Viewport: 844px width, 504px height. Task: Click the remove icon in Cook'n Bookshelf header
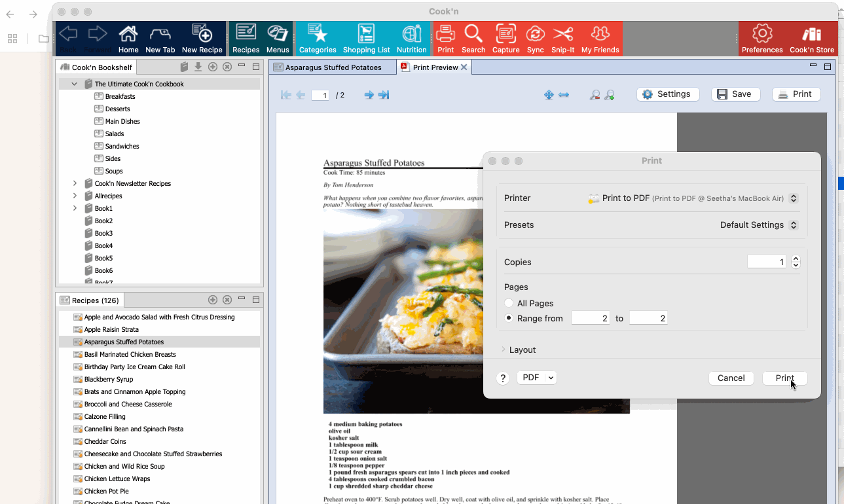coord(227,67)
